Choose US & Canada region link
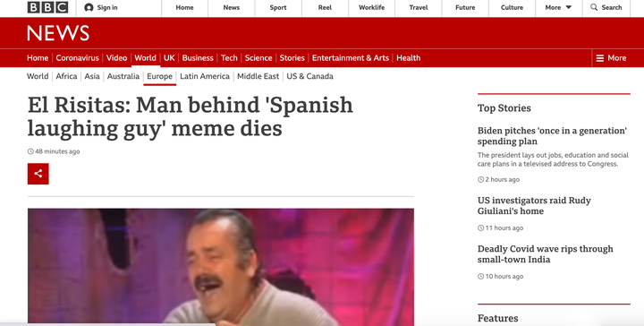 click(x=310, y=76)
